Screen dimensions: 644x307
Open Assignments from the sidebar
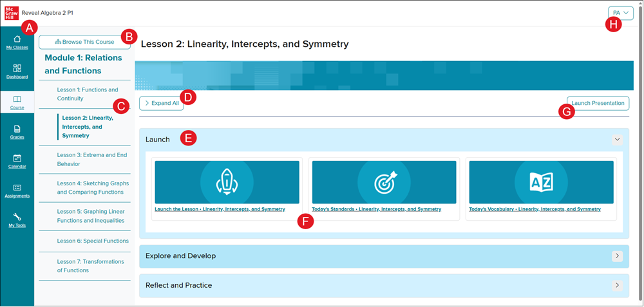click(17, 191)
